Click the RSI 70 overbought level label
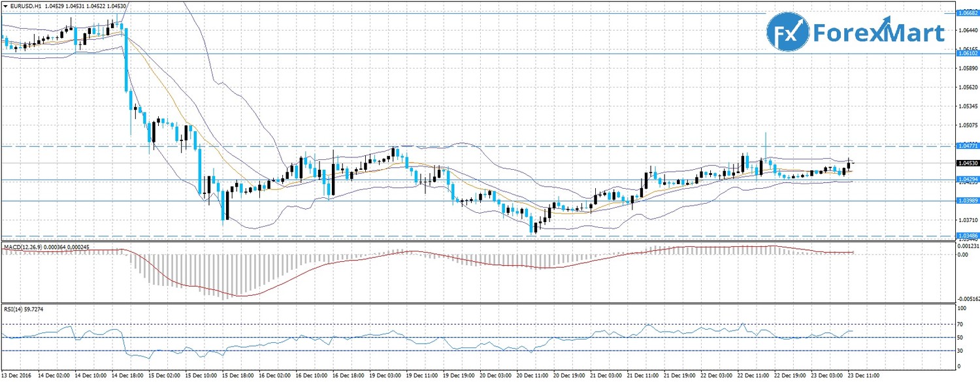980x382 pixels. click(960, 324)
